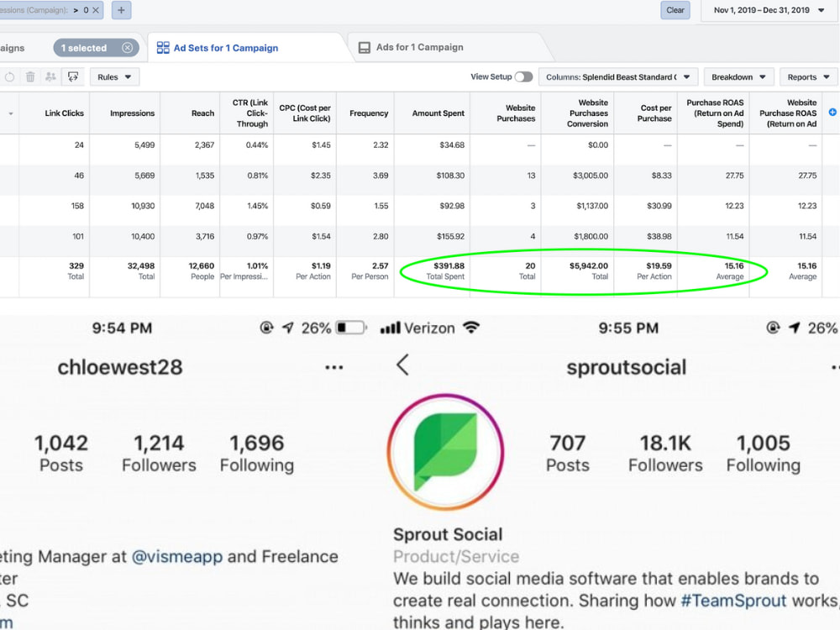Tap rotation lock icon in 9:54 PM status bar

[266, 328]
